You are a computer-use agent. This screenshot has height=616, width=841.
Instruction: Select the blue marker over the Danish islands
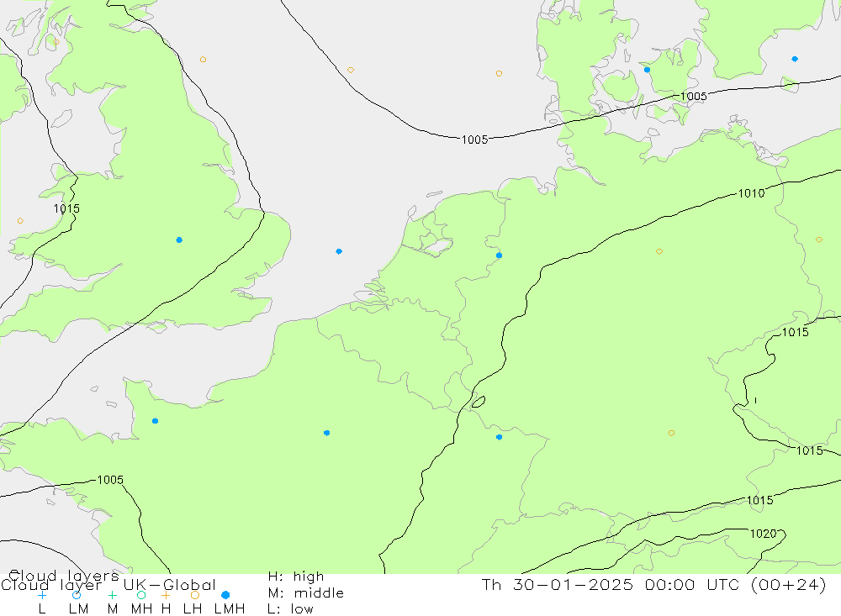[648, 70]
